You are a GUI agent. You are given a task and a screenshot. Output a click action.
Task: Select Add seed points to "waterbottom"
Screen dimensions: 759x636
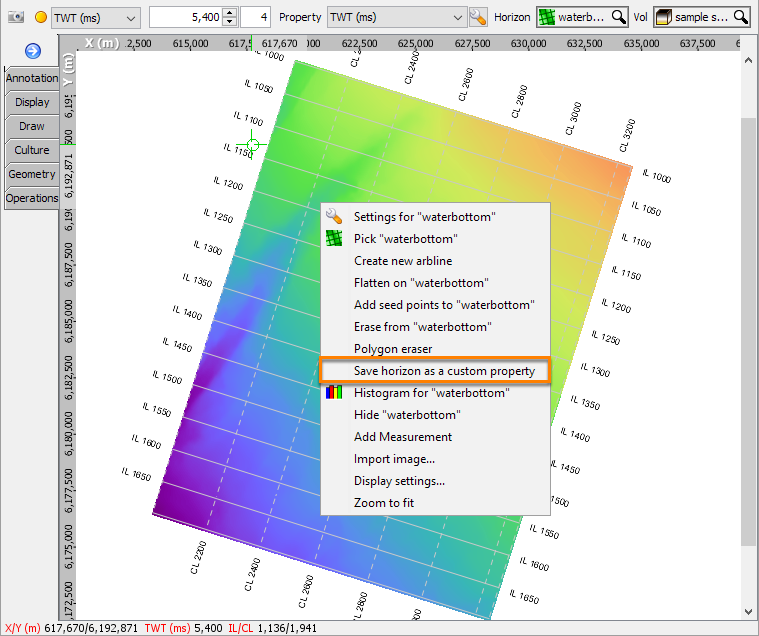coord(435,304)
